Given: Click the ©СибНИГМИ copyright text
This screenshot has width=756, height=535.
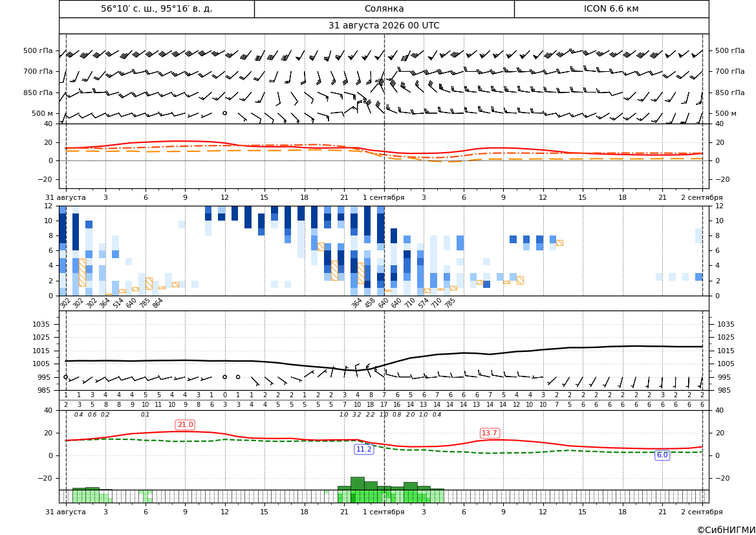Looking at the screenshot, I should click(726, 530).
